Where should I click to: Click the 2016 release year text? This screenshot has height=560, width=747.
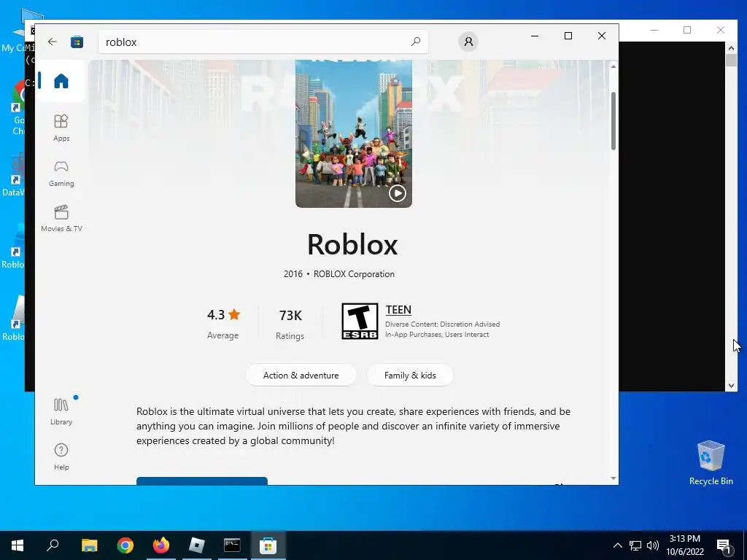pyautogui.click(x=293, y=274)
